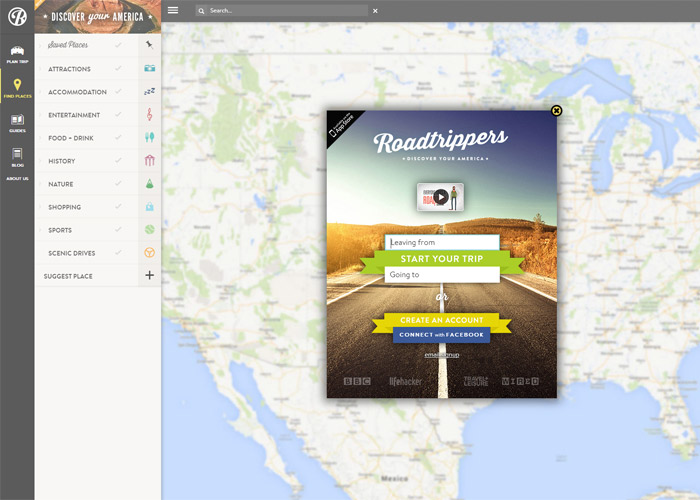700x500 pixels.
Task: Click the Going to input field
Action: [442, 275]
